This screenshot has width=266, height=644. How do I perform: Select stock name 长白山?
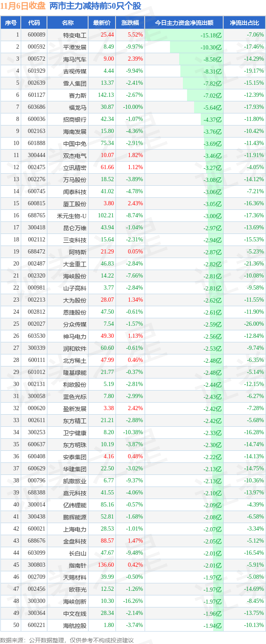[x=78, y=553]
